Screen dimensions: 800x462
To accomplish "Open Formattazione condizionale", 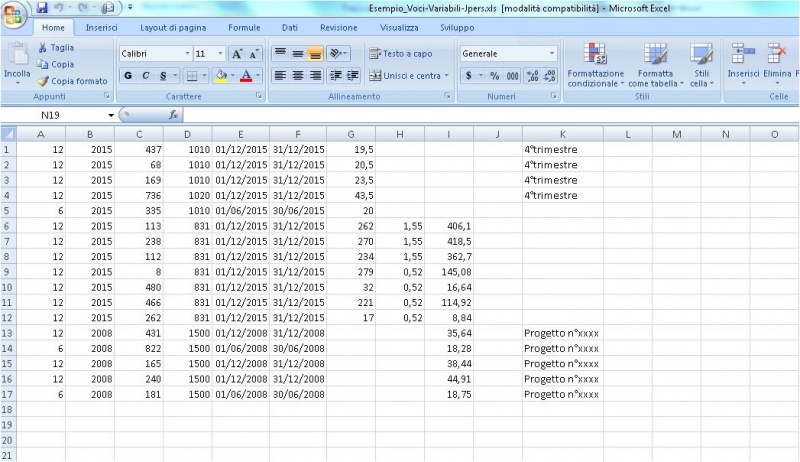I will (595, 65).
